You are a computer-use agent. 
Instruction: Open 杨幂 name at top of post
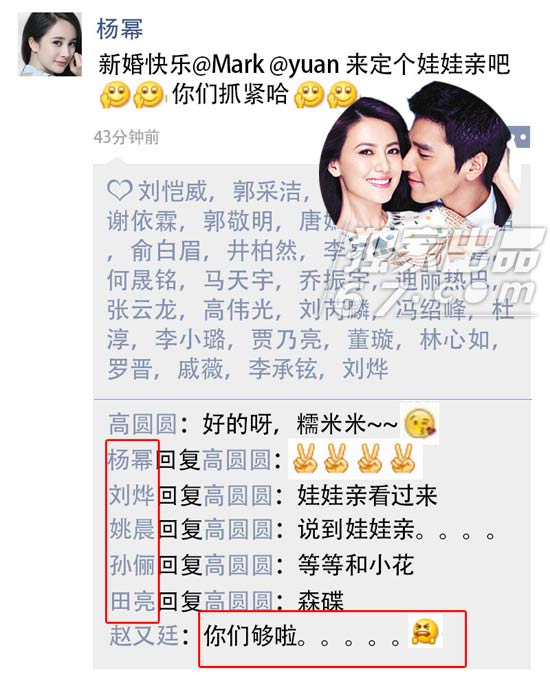(120, 29)
